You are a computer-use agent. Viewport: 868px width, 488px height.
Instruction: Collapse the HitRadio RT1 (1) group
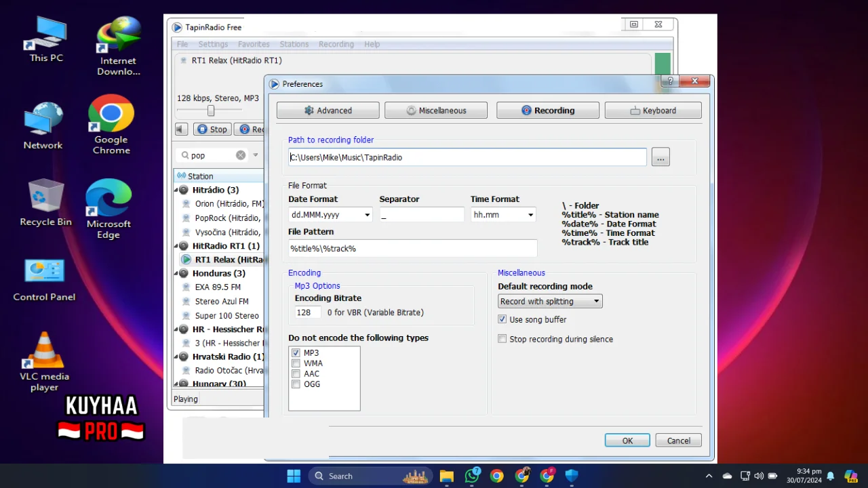tap(177, 246)
